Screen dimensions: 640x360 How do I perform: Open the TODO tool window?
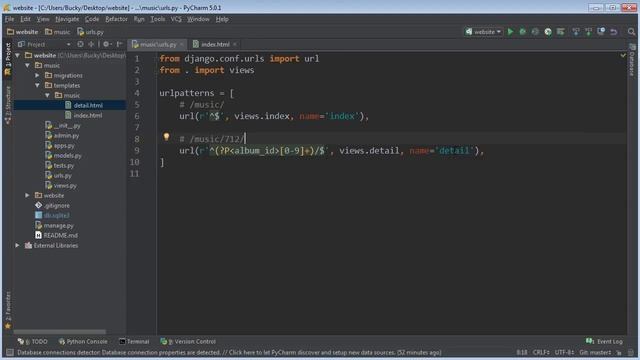tap(32, 341)
